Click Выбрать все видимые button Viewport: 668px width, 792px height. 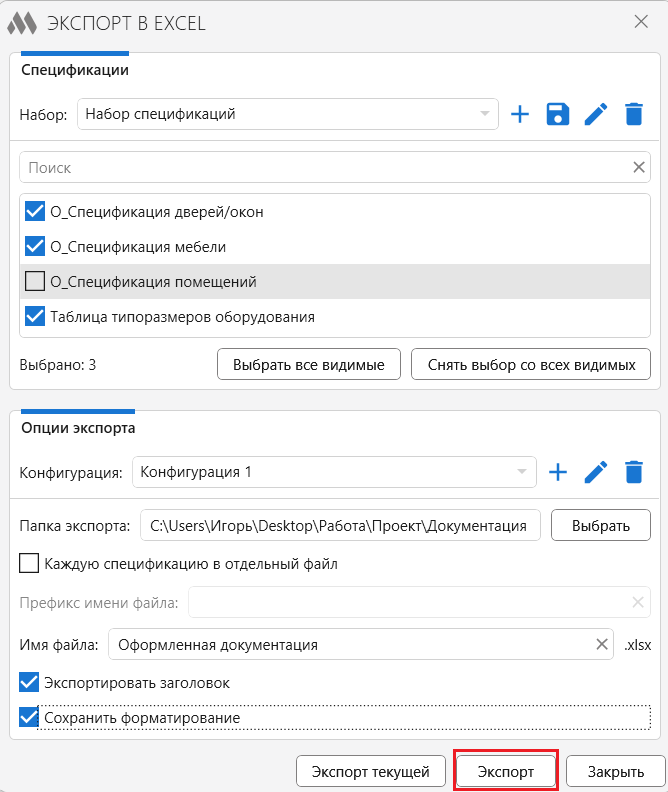(x=308, y=365)
